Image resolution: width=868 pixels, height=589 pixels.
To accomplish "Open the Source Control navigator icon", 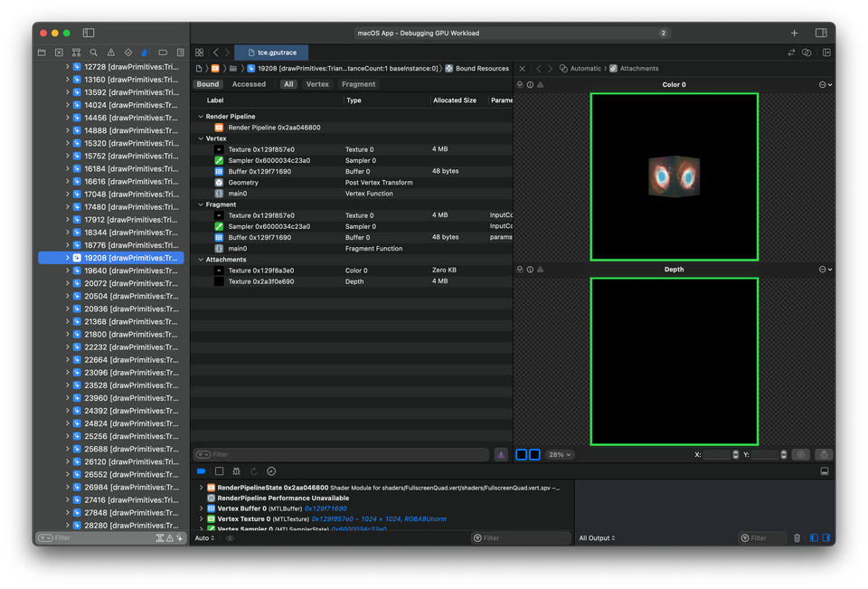I will [x=60, y=52].
